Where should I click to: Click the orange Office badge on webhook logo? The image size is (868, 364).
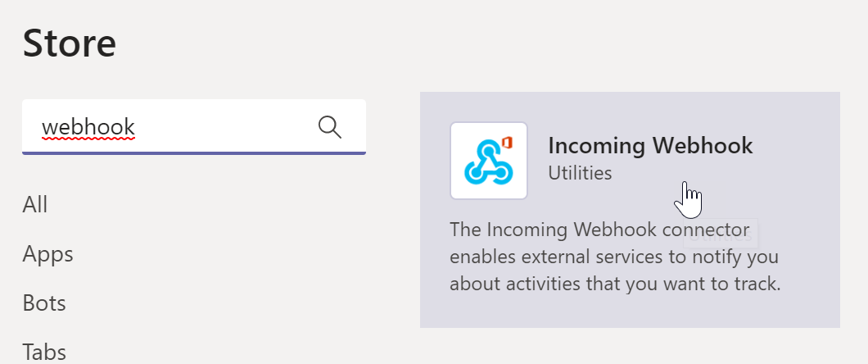click(x=507, y=143)
